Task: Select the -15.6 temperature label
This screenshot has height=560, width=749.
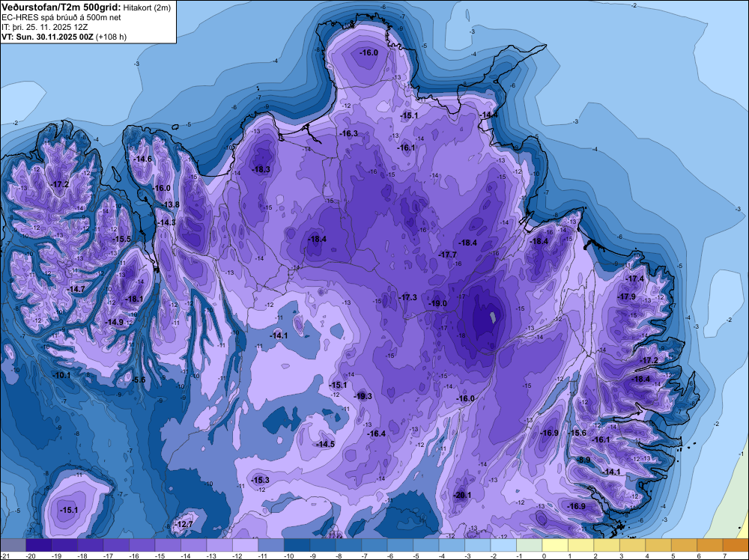Action: [577, 433]
